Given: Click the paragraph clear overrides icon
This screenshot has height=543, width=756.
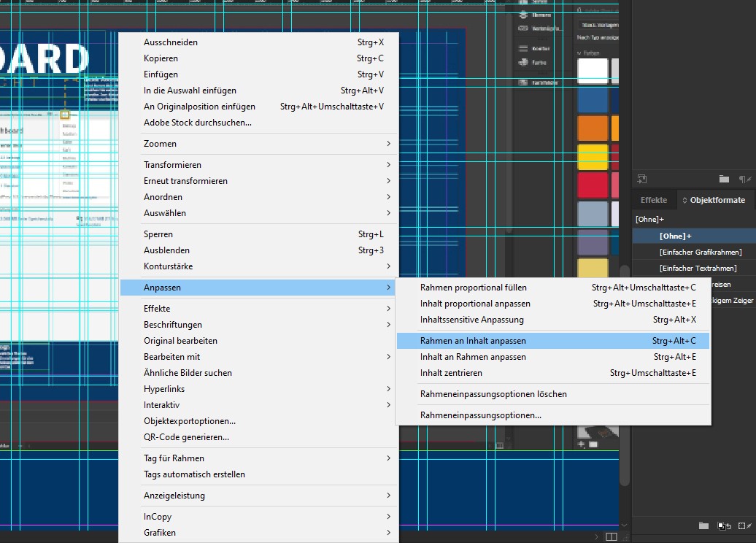Looking at the screenshot, I should (x=744, y=179).
